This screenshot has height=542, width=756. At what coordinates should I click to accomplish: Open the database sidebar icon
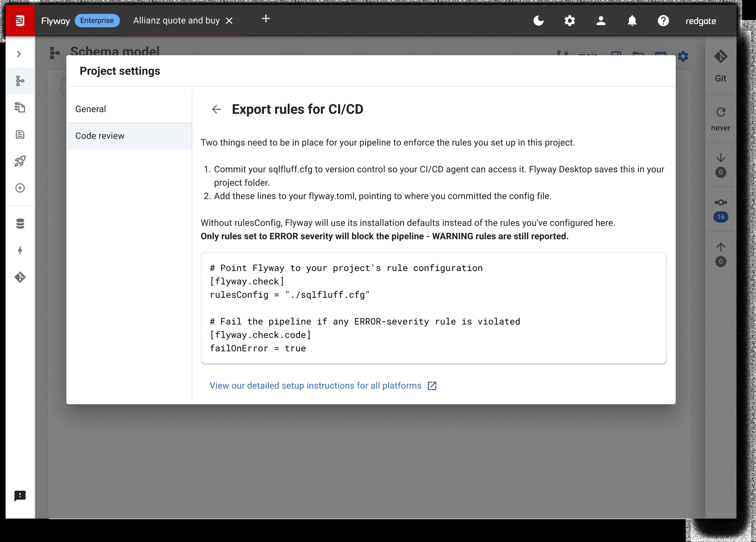[x=20, y=224]
